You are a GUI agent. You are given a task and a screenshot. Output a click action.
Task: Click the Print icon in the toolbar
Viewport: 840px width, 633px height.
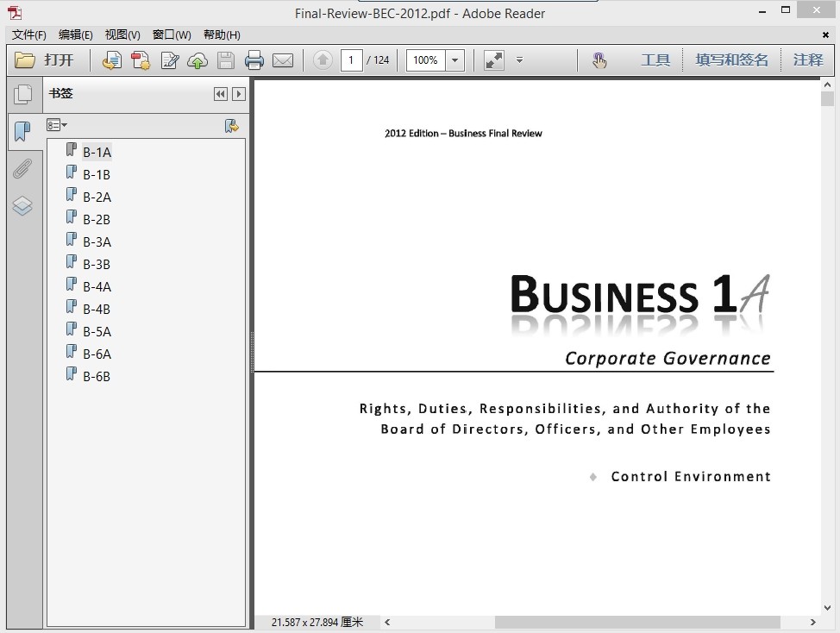coord(254,60)
